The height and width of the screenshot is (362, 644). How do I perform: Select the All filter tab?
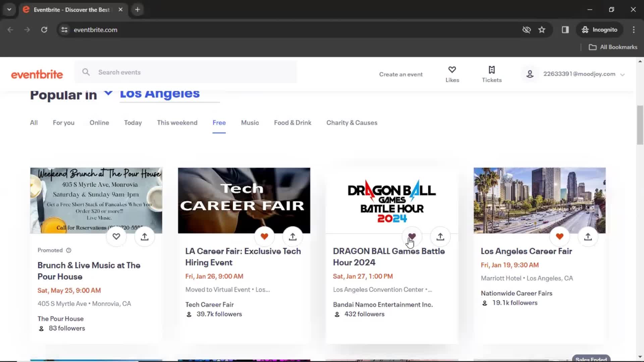[34, 123]
